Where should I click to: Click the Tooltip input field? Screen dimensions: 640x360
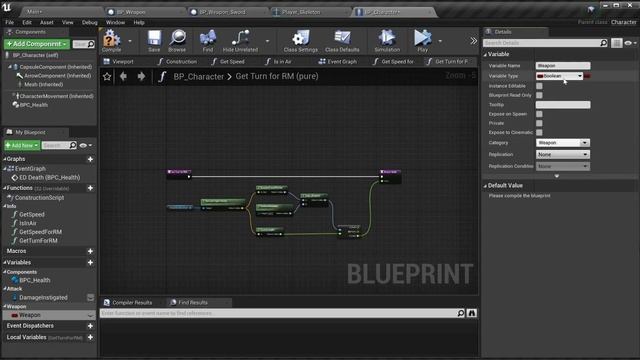pyautogui.click(x=563, y=105)
